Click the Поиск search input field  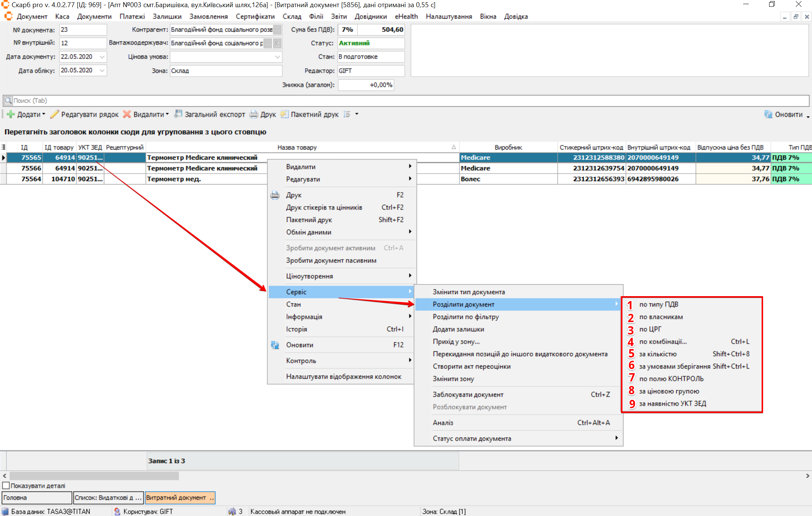pyautogui.click(x=406, y=101)
